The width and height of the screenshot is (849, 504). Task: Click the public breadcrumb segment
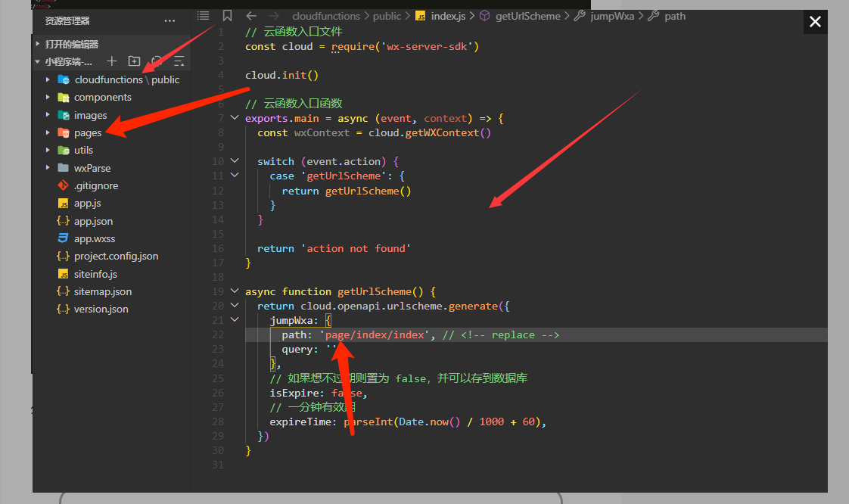(x=387, y=16)
